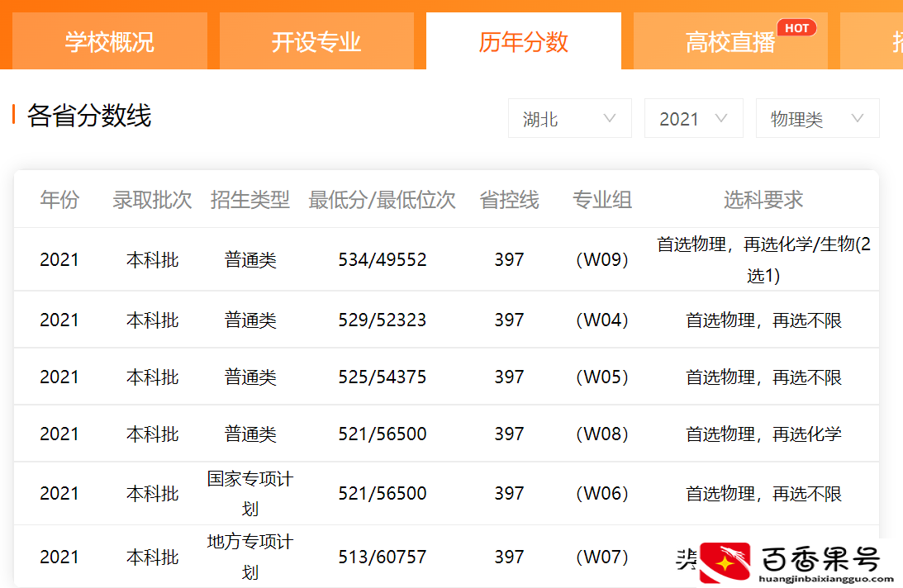This screenshot has width=903, height=588.
Task: Open the 高校直播 tab
Action: [730, 41]
